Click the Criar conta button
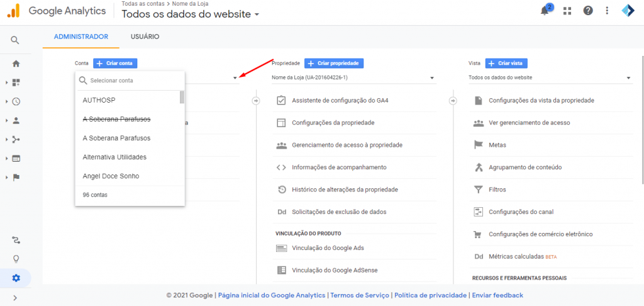 point(115,64)
